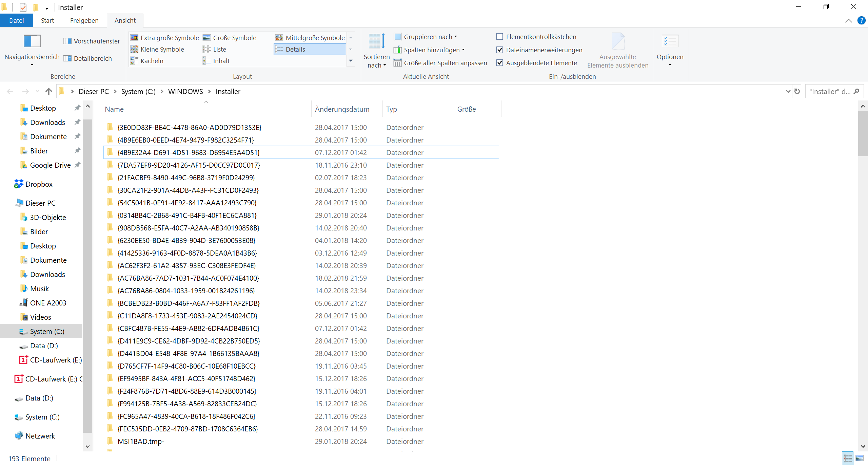Click Größe aller Spalten anpassen
Screen dimensions: 868x465
coord(440,63)
